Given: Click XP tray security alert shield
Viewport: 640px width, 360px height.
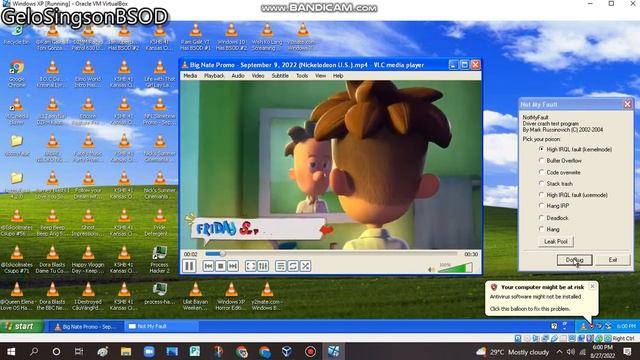Looking at the screenshot, I should click(x=591, y=326).
